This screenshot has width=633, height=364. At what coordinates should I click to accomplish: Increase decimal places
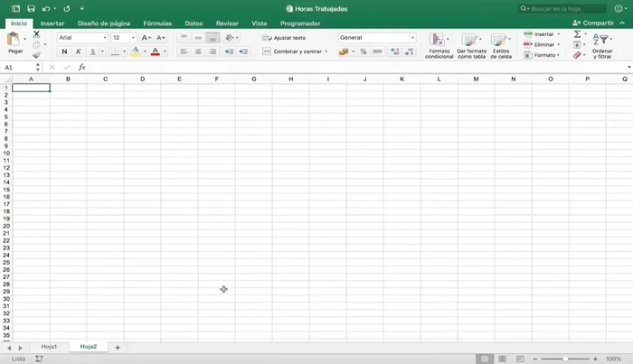395,51
